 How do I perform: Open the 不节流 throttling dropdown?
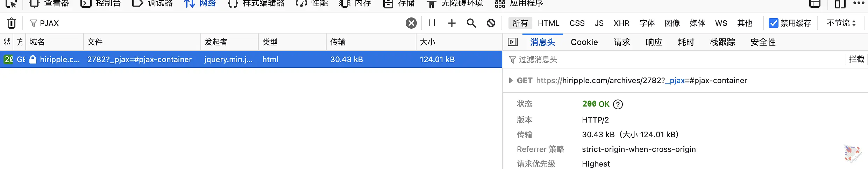841,23
